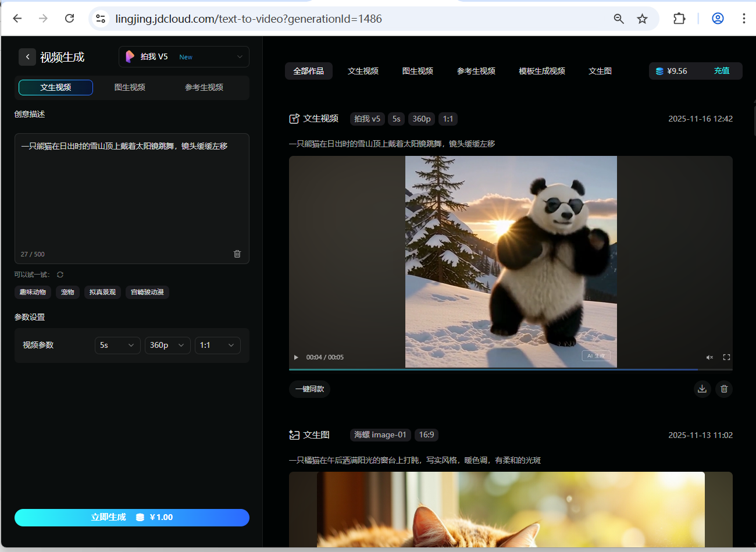Viewport: 756px width, 552px height.
Task: Open the 拍我 V5 model selector
Action: [x=183, y=56]
